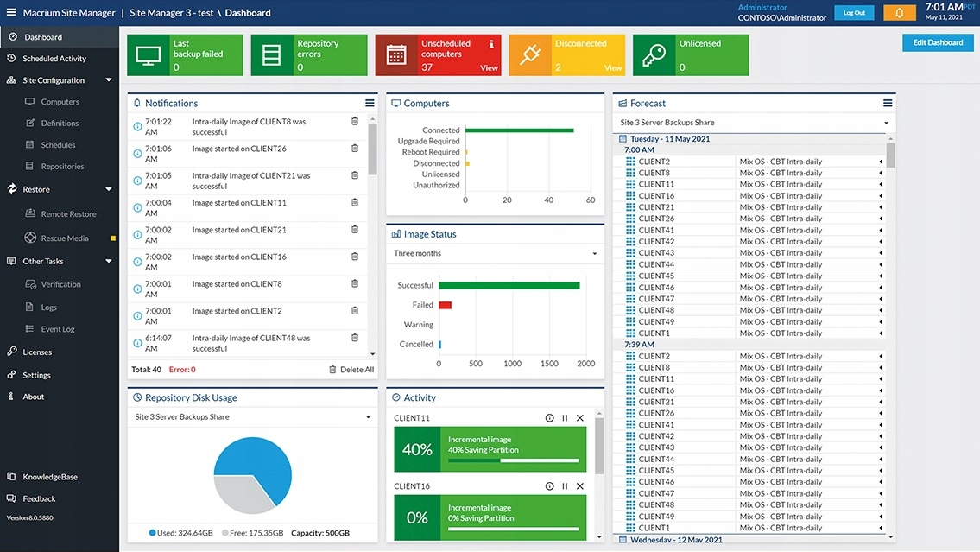The width and height of the screenshot is (980, 552).
Task: Collapse the Site Configuration section
Action: [x=109, y=80]
